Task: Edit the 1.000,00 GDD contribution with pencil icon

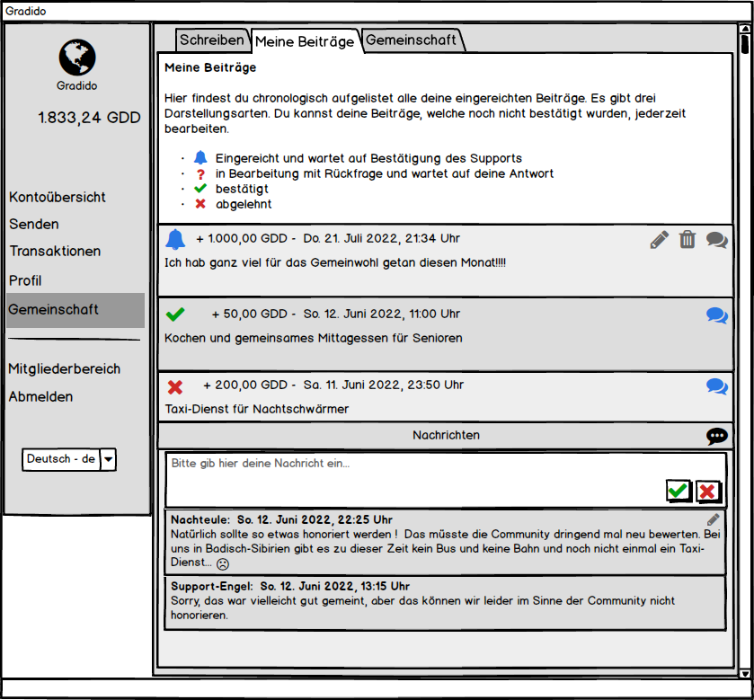Action: click(660, 239)
